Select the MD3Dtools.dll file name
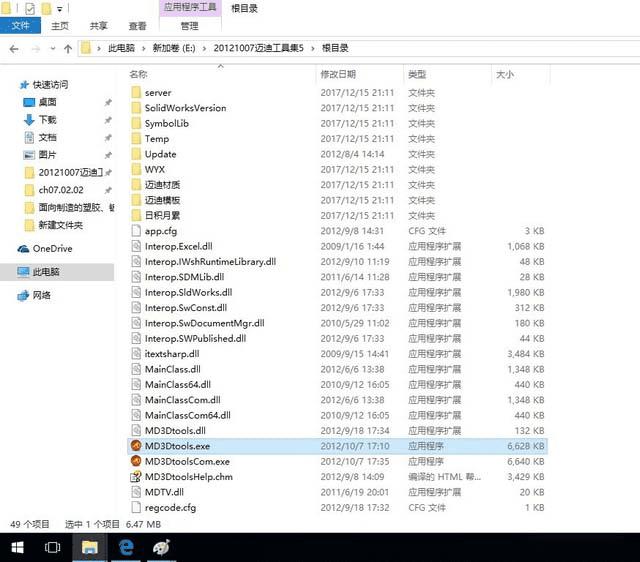The width and height of the screenshot is (640, 562). pos(175,431)
